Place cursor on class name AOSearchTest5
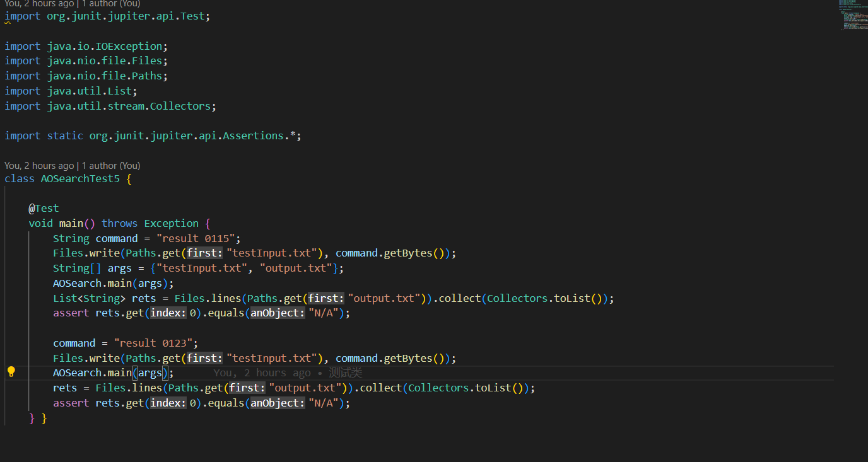This screenshot has width=868, height=462. (x=80, y=179)
